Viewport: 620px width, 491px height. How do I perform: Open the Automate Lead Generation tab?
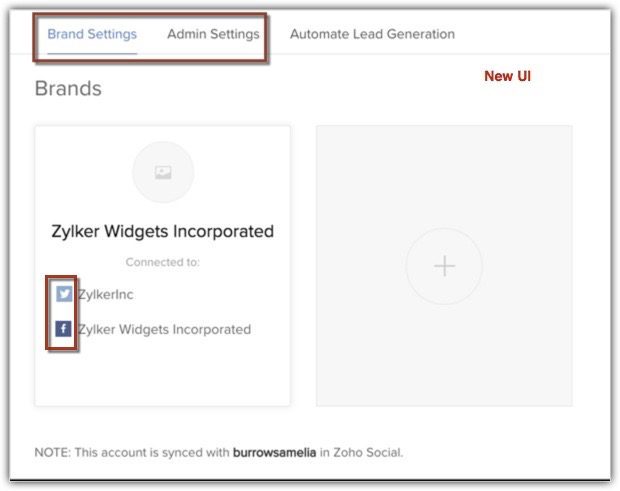[372, 34]
